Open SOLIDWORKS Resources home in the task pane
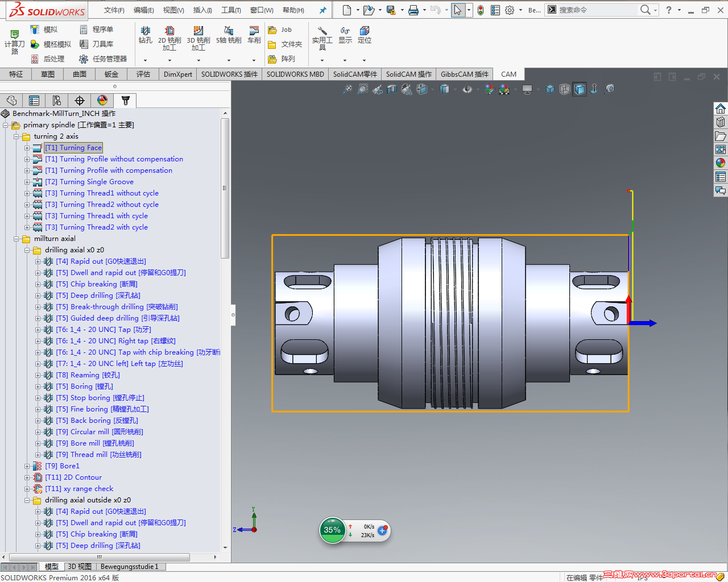The image size is (728, 582). coord(721,109)
